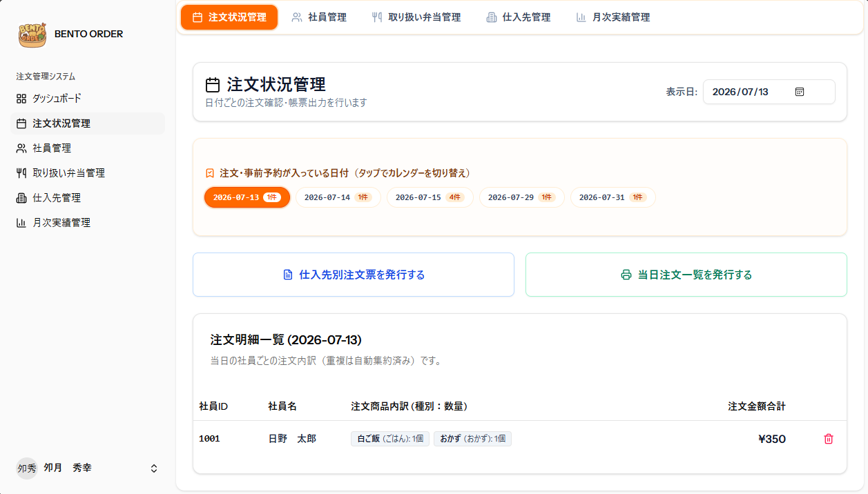Image resolution: width=868 pixels, height=494 pixels.
Task: Switch to the top 仕入先管理 tab
Action: tap(519, 17)
